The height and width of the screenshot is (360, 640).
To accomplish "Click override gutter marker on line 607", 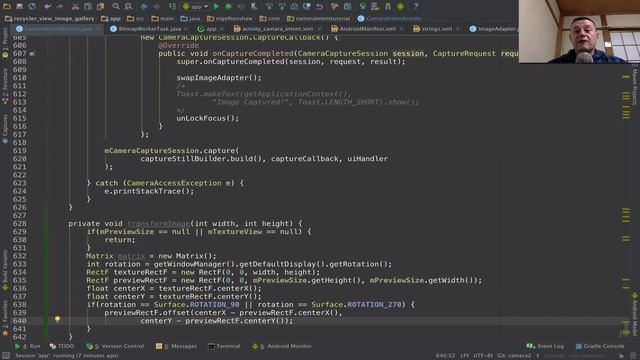I will 32,53.
